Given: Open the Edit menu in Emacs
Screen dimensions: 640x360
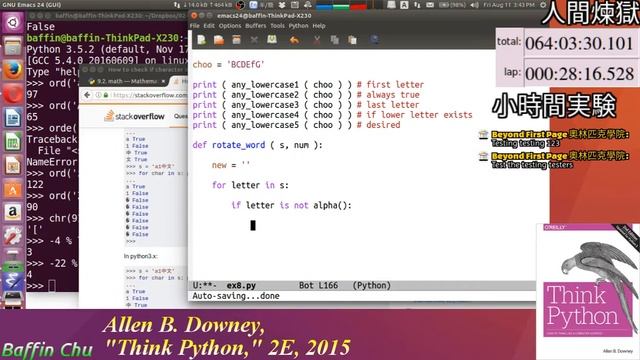Looking at the screenshot, I should [209, 26].
